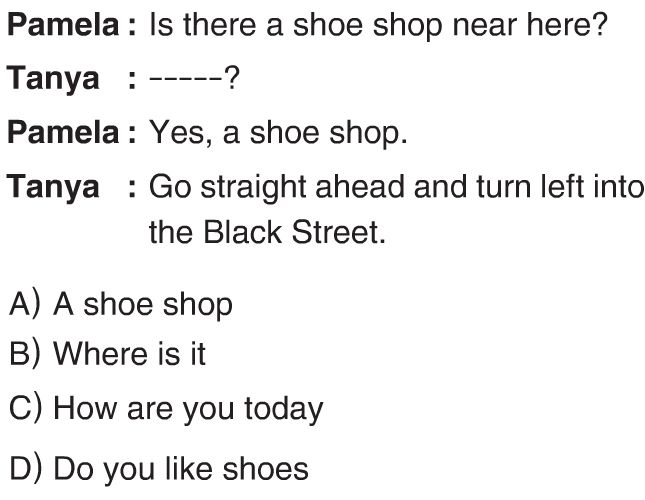Select answer "Do you like shoes"
Viewport: 645px width, 500px height.
pyautogui.click(x=181, y=468)
